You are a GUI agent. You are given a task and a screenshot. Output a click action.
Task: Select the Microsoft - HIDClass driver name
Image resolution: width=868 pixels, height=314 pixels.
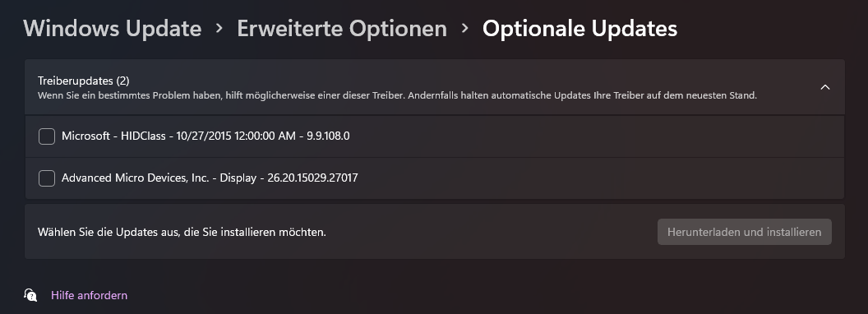tap(113, 136)
